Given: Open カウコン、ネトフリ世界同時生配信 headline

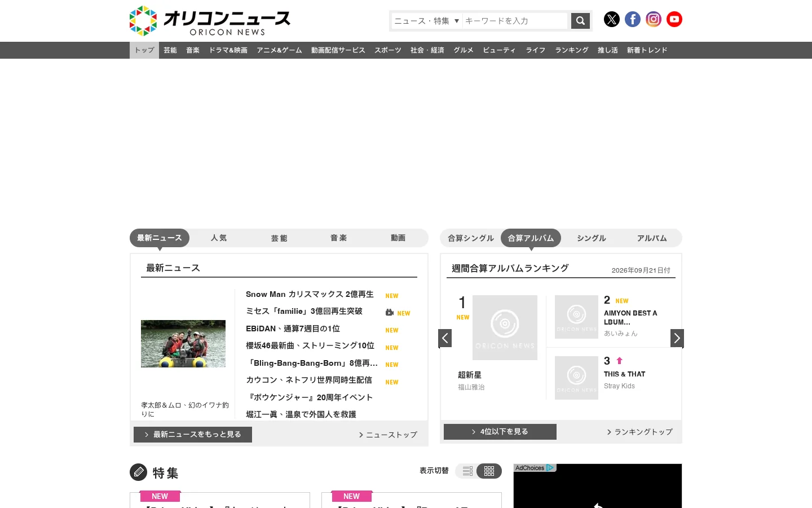Looking at the screenshot, I should point(309,380).
